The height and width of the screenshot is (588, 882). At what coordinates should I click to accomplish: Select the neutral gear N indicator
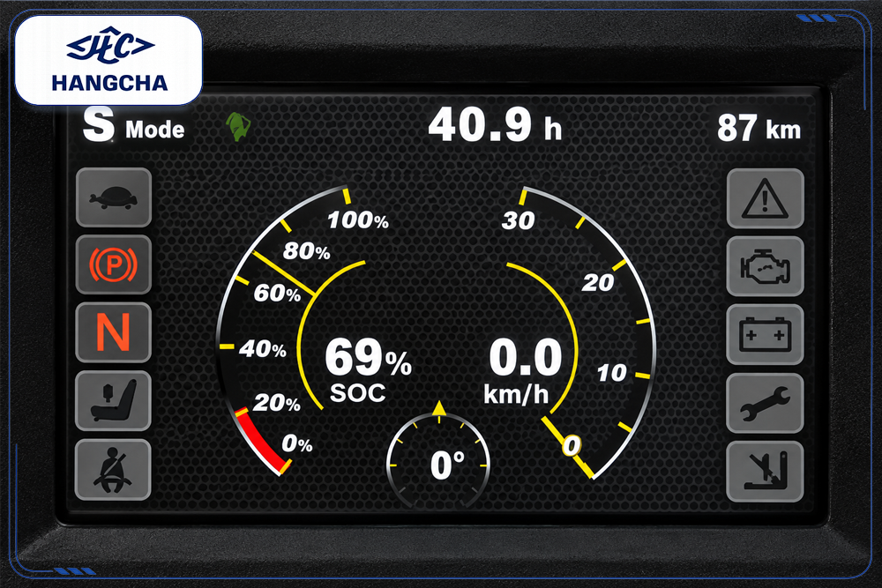(x=114, y=332)
